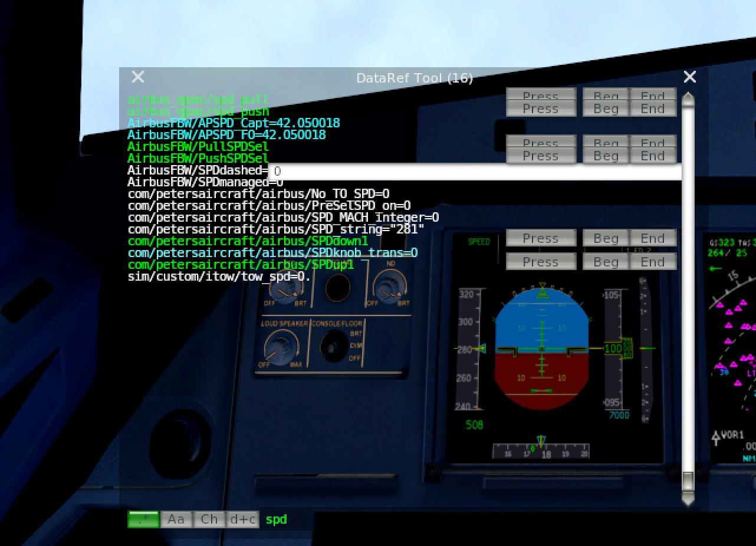The image size is (756, 546).
Task: Click the scrollbar thumb handle
Action: (688, 480)
